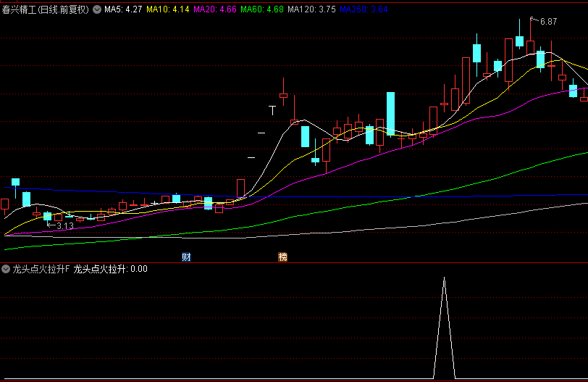Select the MA250: 3.64 label
This screenshot has width=588, height=382.
click(x=364, y=9)
